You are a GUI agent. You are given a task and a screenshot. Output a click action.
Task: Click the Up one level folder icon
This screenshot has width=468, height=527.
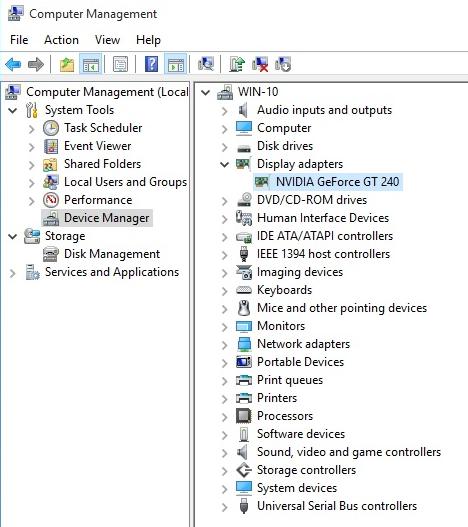[x=67, y=64]
